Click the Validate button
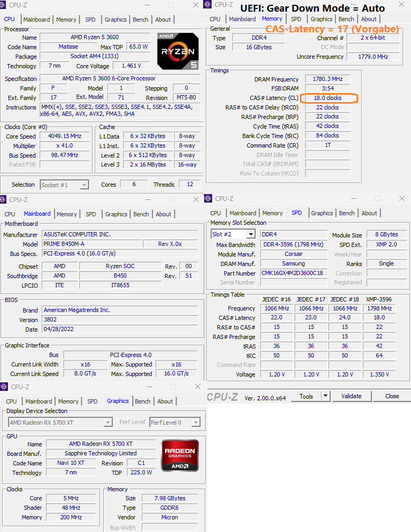The image size is (411, 532). [x=351, y=396]
